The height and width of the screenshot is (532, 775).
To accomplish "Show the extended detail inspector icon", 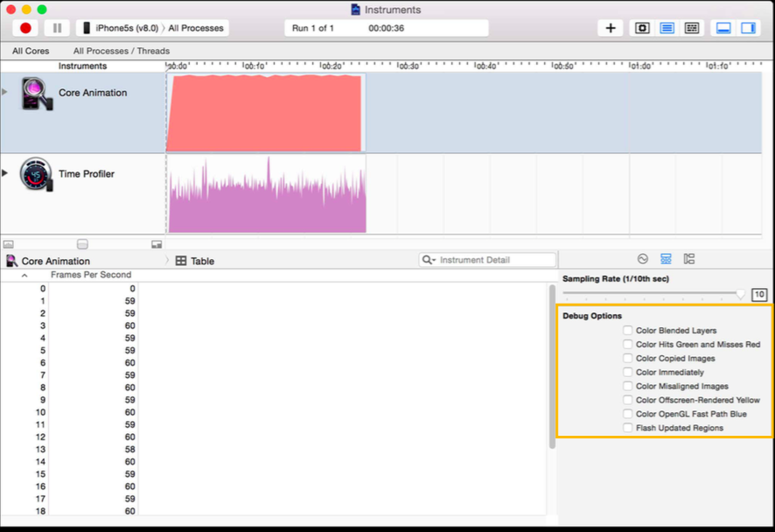I will click(689, 259).
